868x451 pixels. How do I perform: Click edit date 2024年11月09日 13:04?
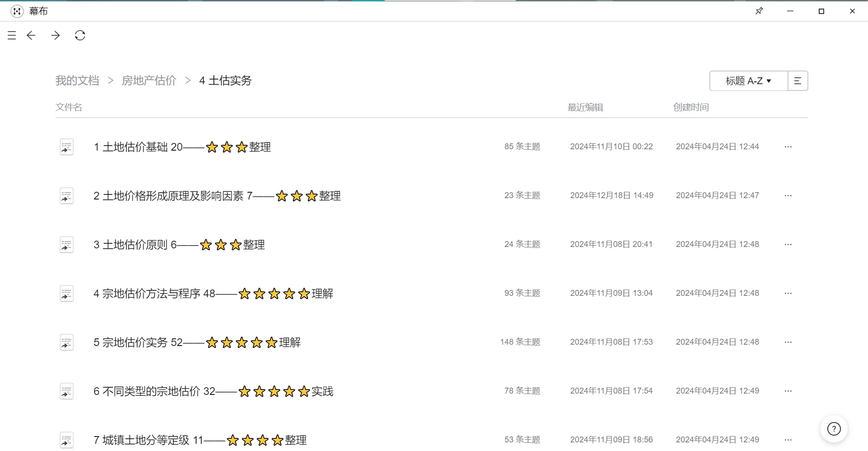[x=612, y=293]
